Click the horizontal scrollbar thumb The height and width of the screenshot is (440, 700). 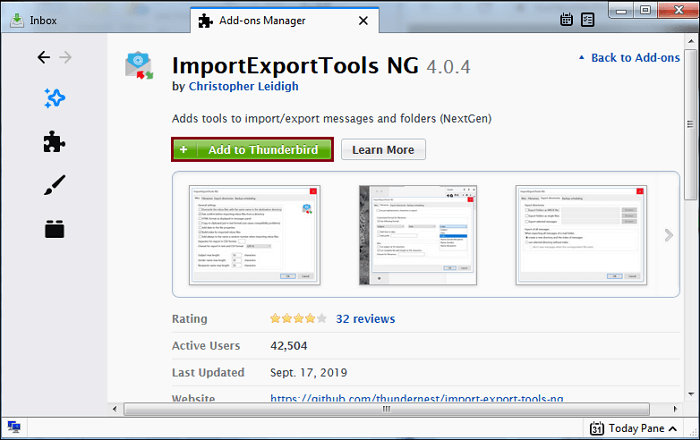[387, 409]
